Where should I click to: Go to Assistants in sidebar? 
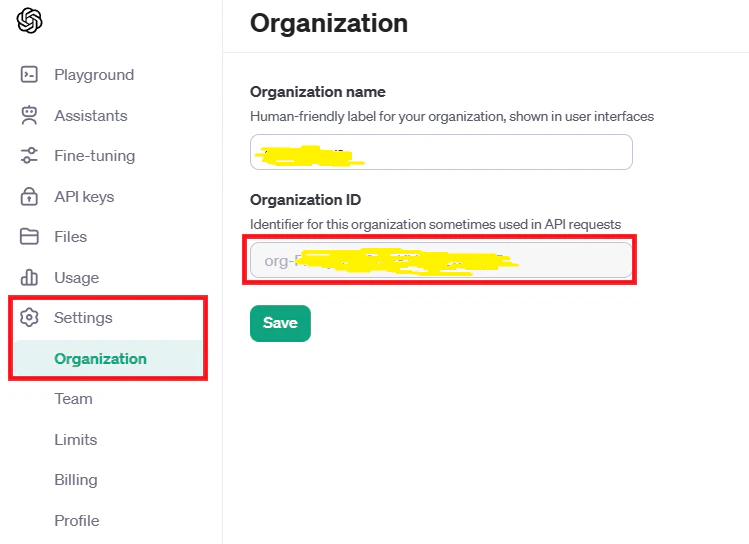point(91,116)
